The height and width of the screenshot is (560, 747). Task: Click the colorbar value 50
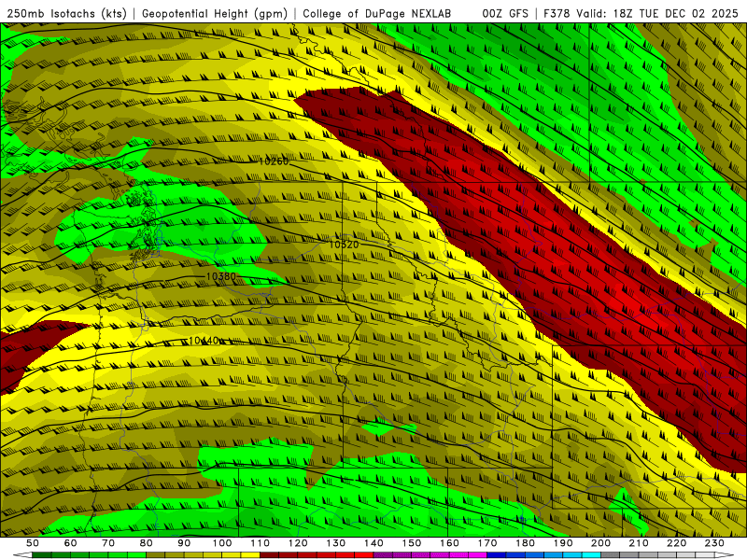(x=32, y=543)
